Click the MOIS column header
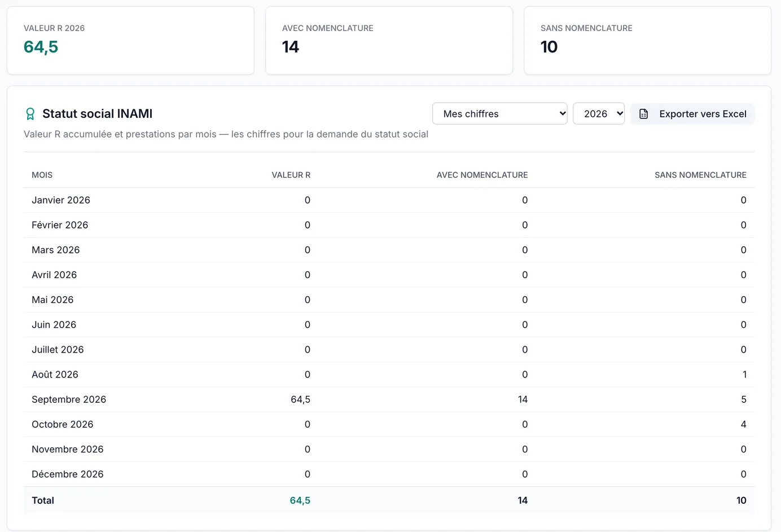This screenshot has height=532, width=781. click(42, 175)
